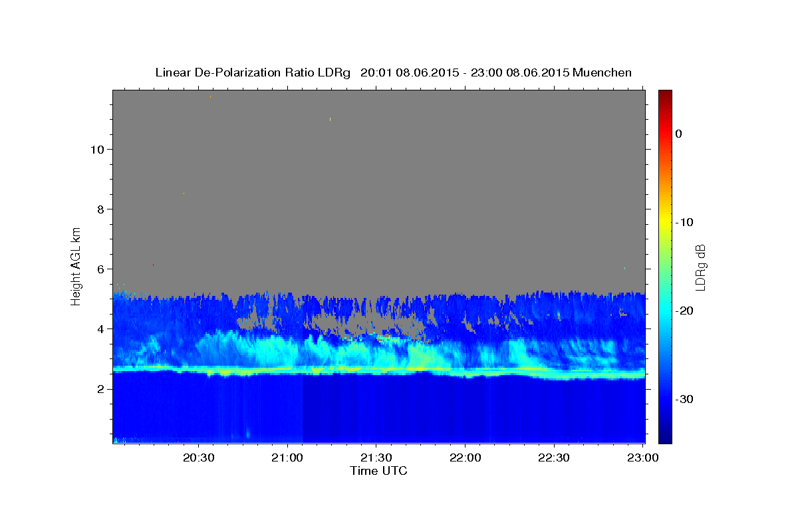This screenshot has height=532, width=798.
Task: Click the '21:30' time tick label
Action: pyautogui.click(x=376, y=458)
